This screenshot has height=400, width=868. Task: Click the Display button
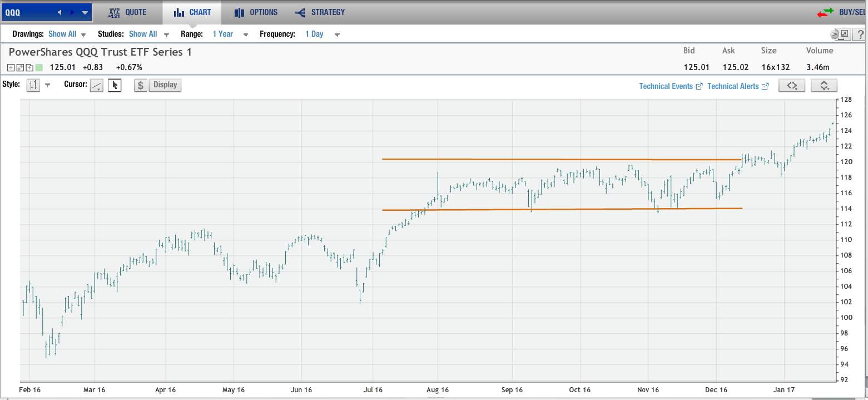165,85
